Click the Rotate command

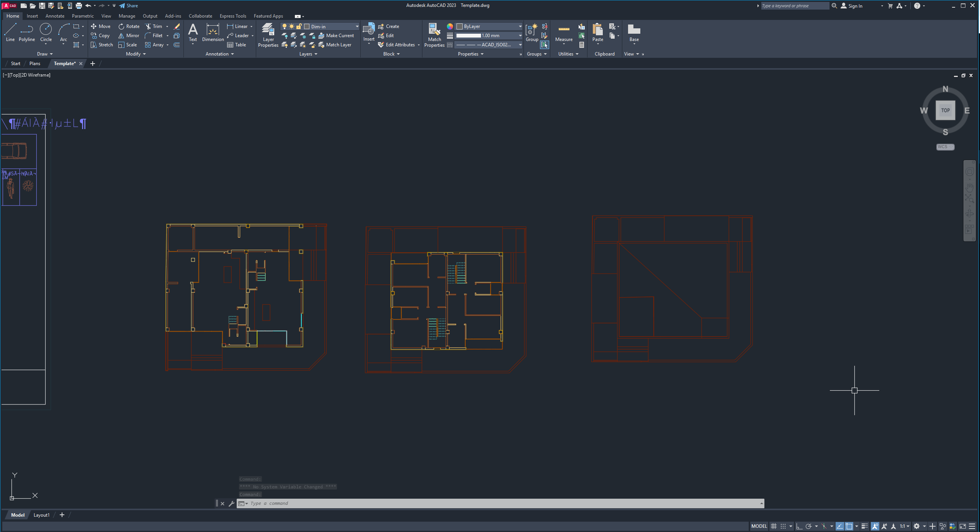pyautogui.click(x=129, y=26)
